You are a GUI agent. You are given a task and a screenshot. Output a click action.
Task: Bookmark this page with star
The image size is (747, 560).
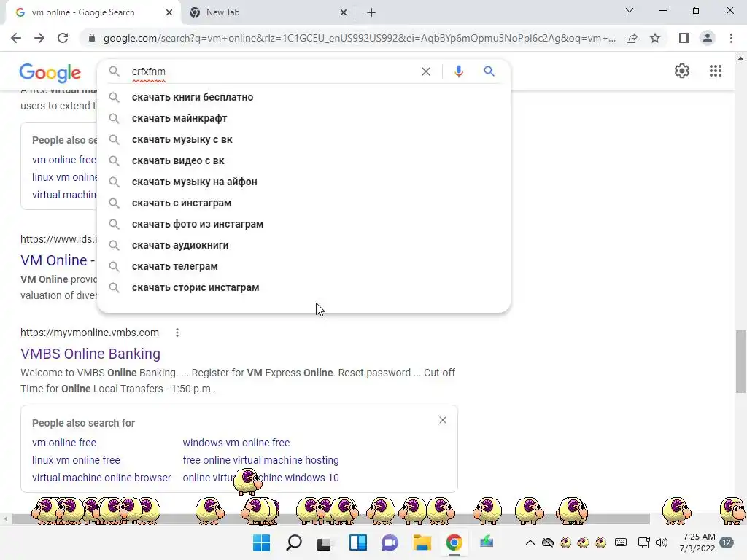pyautogui.click(x=655, y=38)
